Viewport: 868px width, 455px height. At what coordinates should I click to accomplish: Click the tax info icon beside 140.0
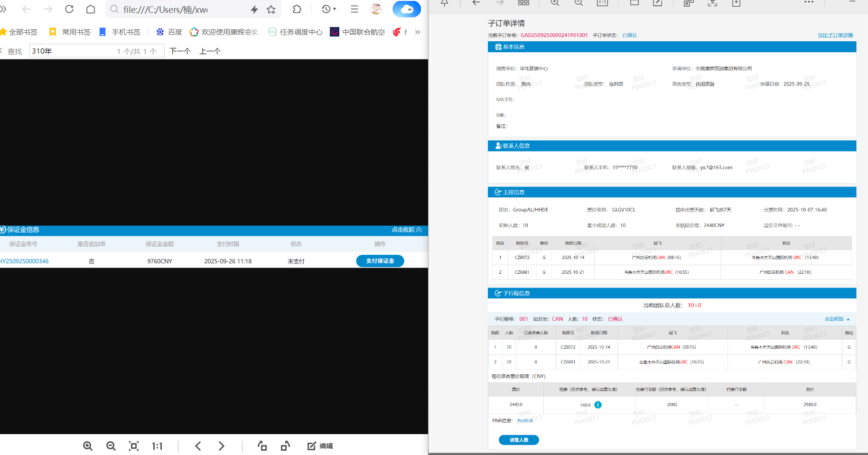(598, 405)
